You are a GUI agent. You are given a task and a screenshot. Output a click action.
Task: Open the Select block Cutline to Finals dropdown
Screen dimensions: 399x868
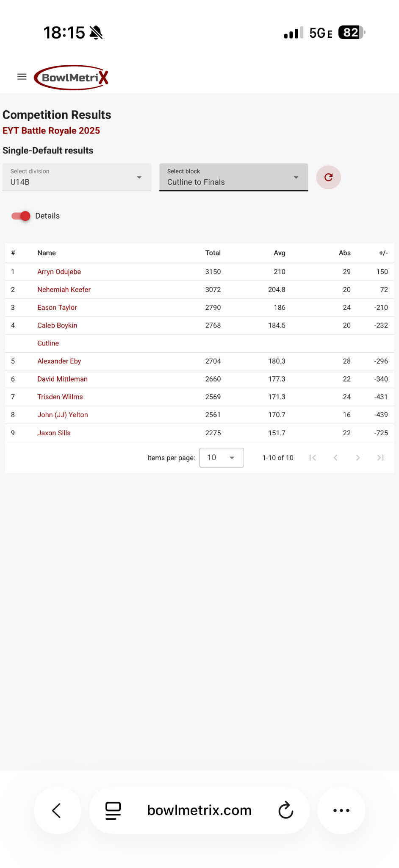[233, 177]
